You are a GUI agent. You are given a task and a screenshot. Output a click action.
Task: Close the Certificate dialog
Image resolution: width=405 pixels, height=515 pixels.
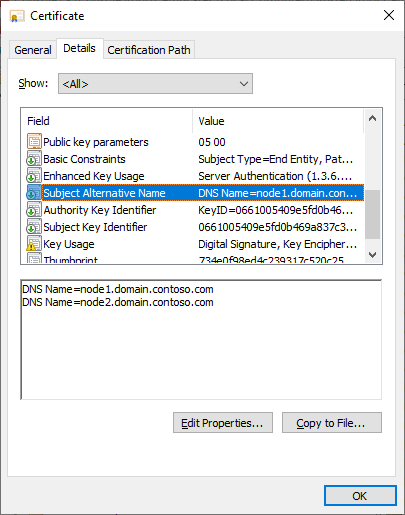tap(389, 15)
